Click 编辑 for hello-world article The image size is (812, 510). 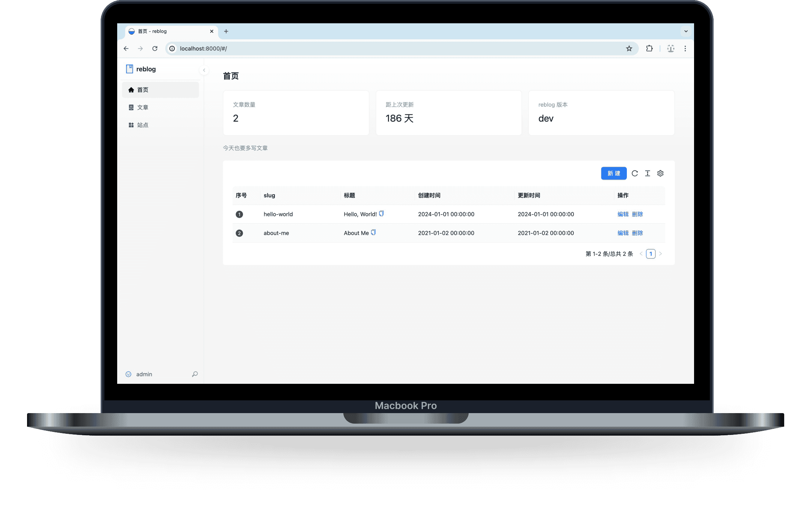(x=622, y=214)
